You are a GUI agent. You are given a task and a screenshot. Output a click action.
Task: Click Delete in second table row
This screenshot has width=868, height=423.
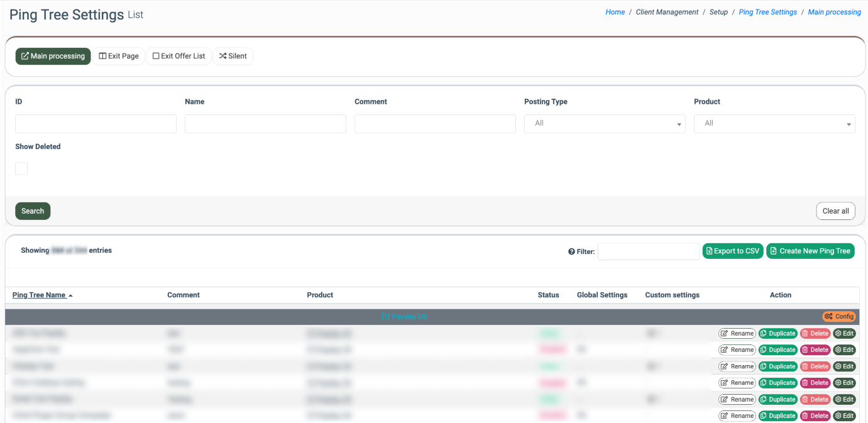point(815,350)
